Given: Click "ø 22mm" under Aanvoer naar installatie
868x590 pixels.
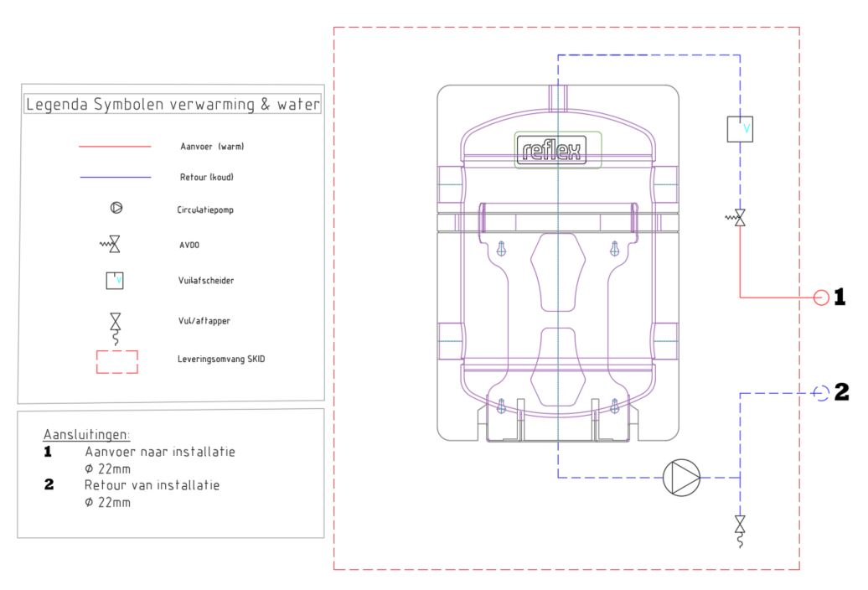Looking at the screenshot, I should tap(108, 468).
